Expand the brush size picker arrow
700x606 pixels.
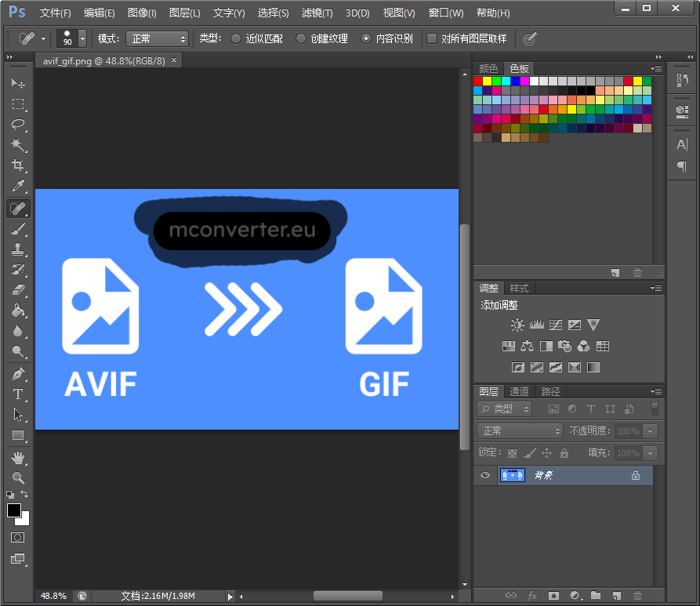(x=82, y=38)
